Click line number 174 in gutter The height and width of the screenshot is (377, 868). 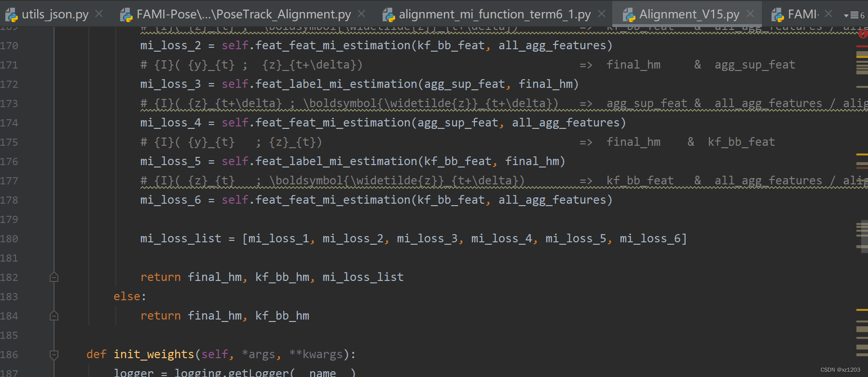coord(9,123)
